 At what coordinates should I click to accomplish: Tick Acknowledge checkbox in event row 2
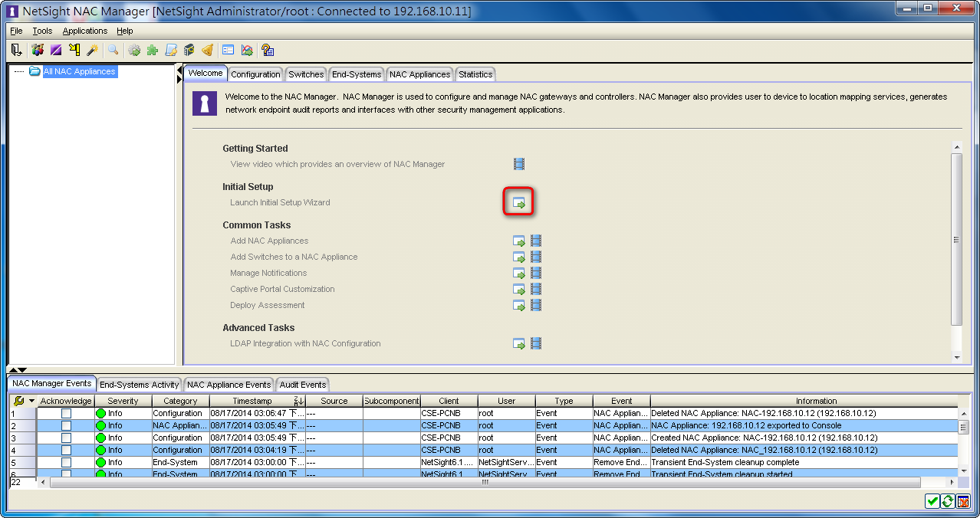tap(66, 425)
